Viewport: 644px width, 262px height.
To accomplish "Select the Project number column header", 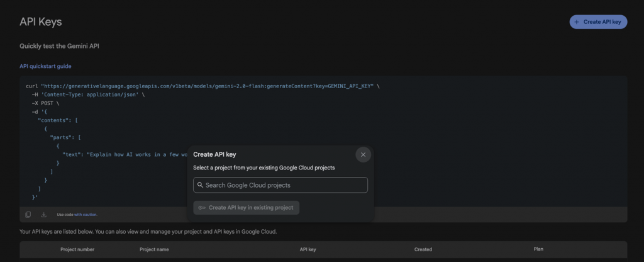I will pos(77,249).
